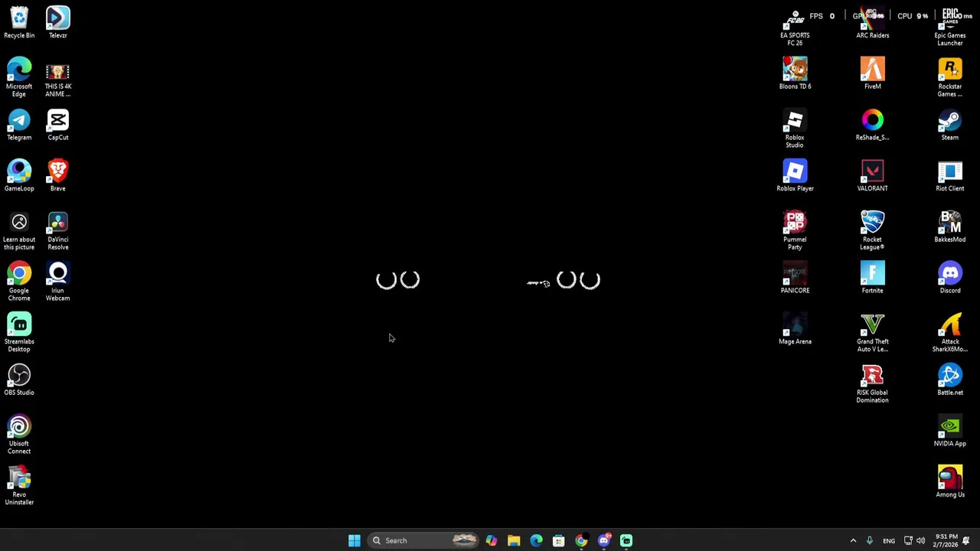Click the taskbar Search box
The height and width of the screenshot is (551, 980).
click(423, 540)
